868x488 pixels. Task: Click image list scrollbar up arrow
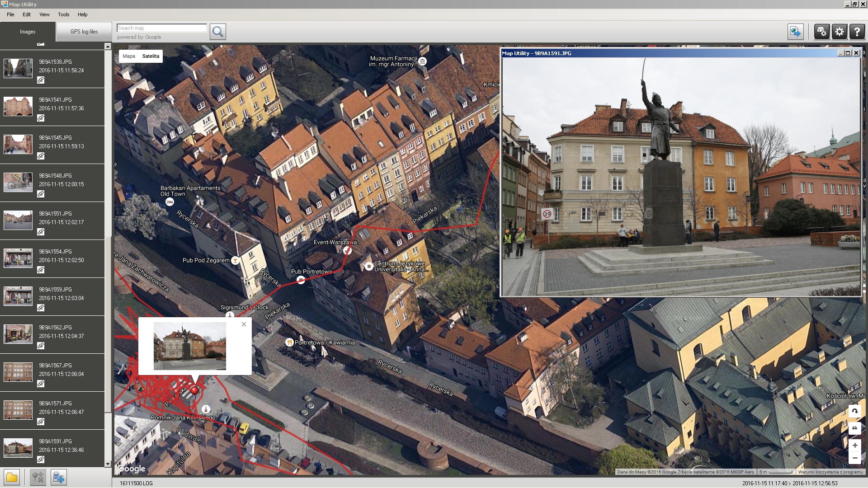point(108,47)
